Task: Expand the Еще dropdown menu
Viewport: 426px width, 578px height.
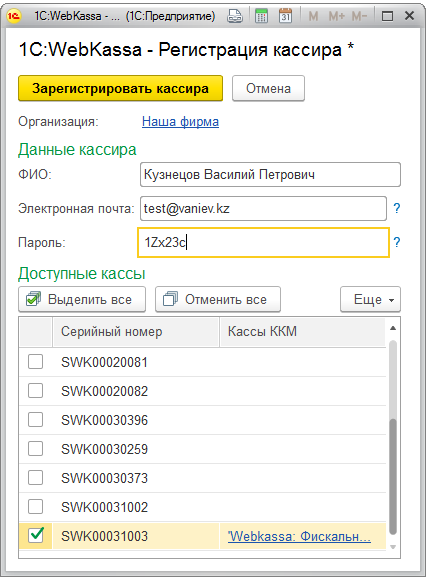Action: tap(370, 299)
